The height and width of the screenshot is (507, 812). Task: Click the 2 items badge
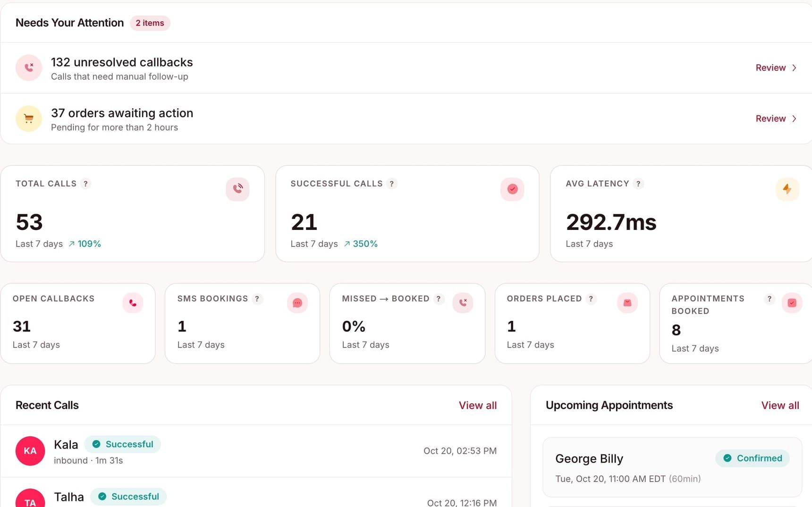[150, 23]
